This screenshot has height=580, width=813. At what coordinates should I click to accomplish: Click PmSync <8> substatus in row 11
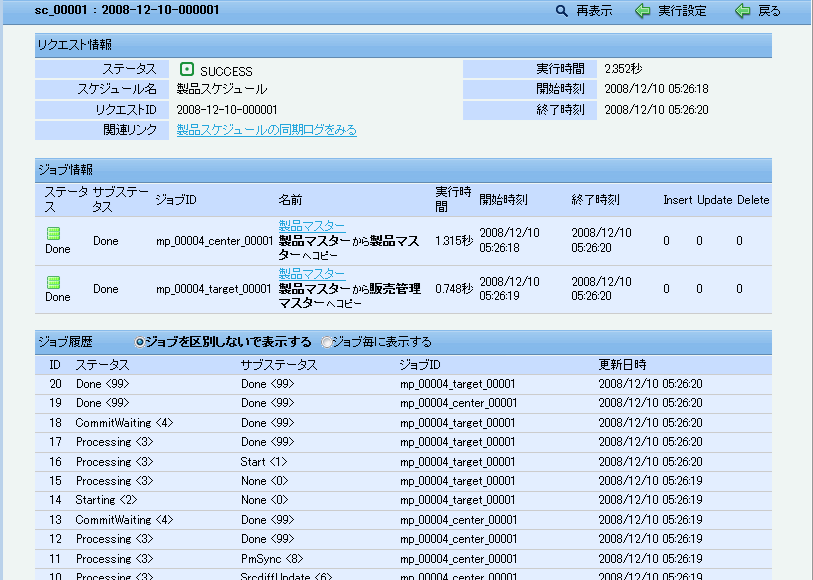click(x=272, y=559)
